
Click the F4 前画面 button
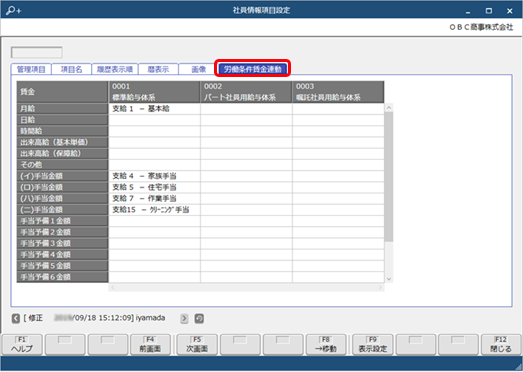[150, 344]
